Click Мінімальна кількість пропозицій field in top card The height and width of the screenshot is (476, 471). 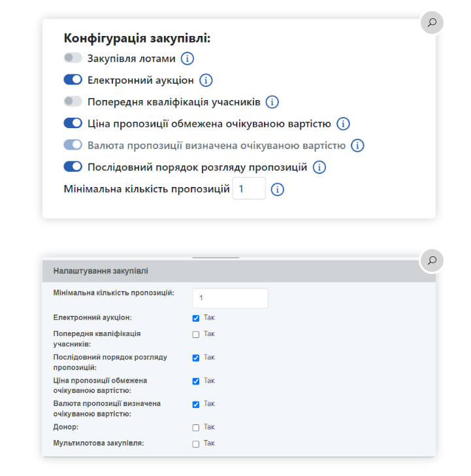coord(249,189)
